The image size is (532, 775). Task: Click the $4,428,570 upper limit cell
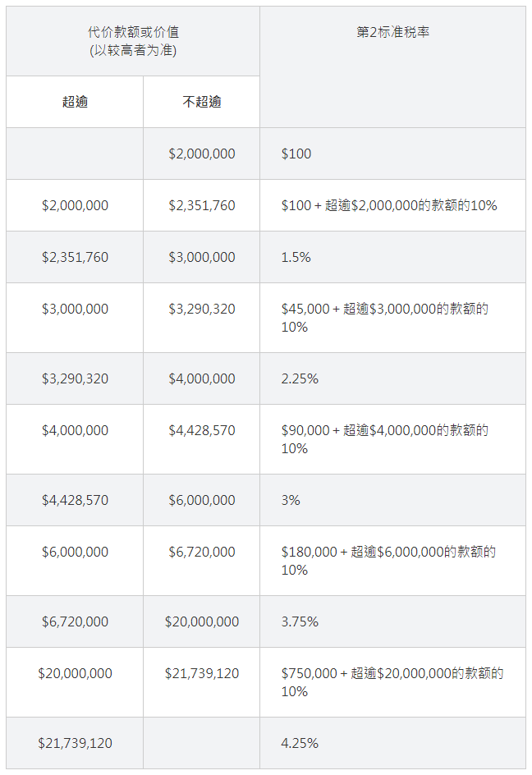pos(202,439)
